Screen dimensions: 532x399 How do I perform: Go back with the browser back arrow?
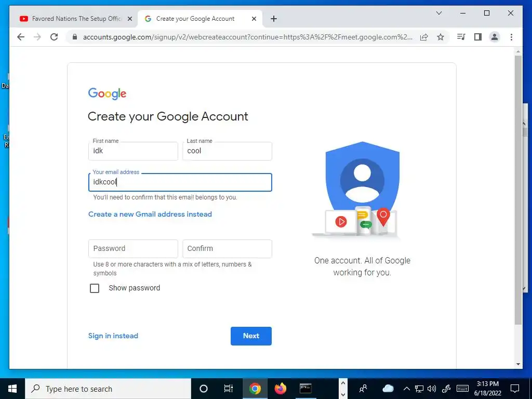click(21, 37)
